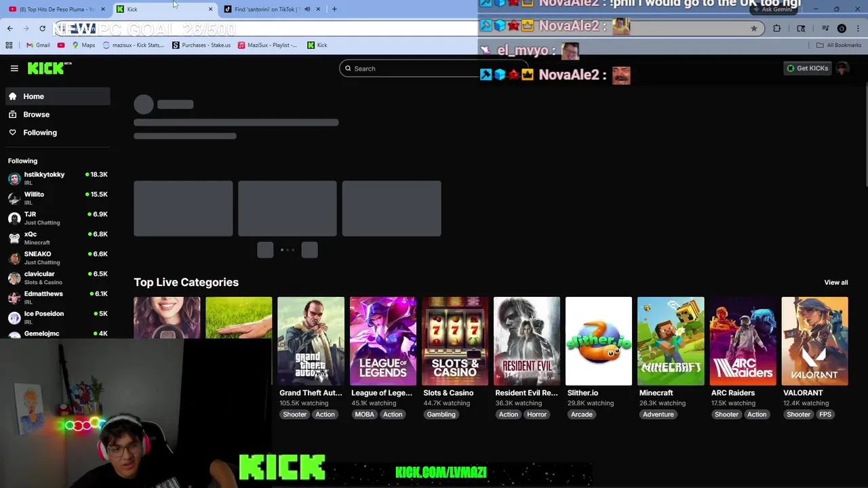The width and height of the screenshot is (868, 488).
Task: Click the Ask Gemini button
Action: [x=773, y=9]
